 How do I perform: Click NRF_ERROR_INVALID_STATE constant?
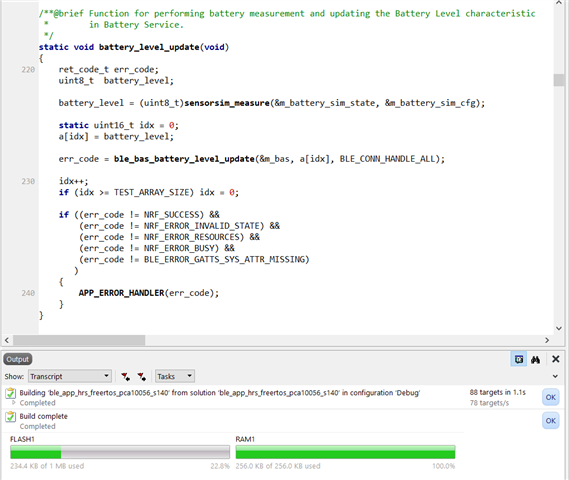[x=202, y=226]
